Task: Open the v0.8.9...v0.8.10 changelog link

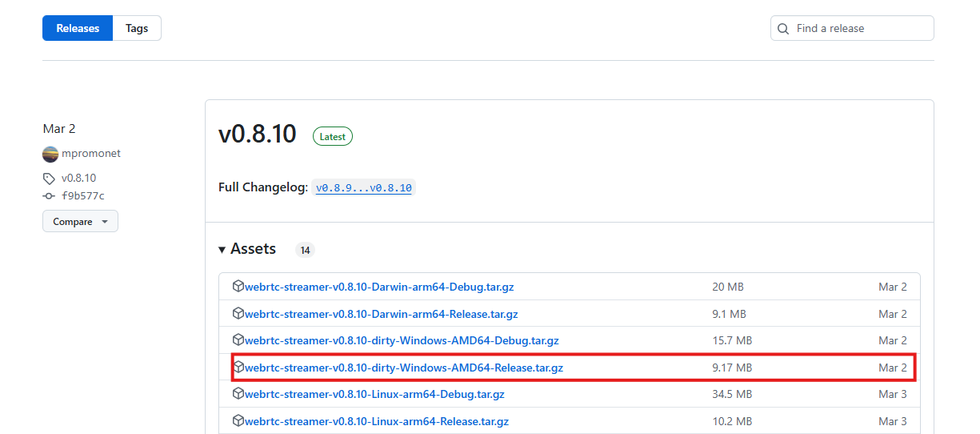Action: pos(363,188)
